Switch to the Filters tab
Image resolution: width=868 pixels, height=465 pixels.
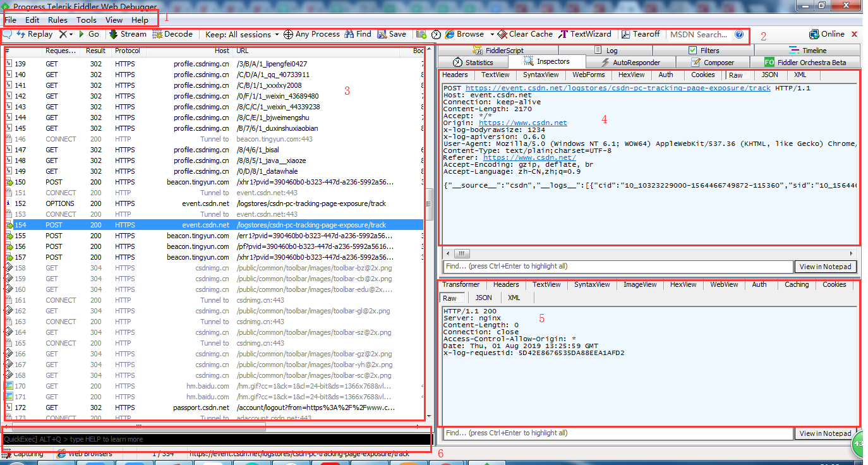702,51
